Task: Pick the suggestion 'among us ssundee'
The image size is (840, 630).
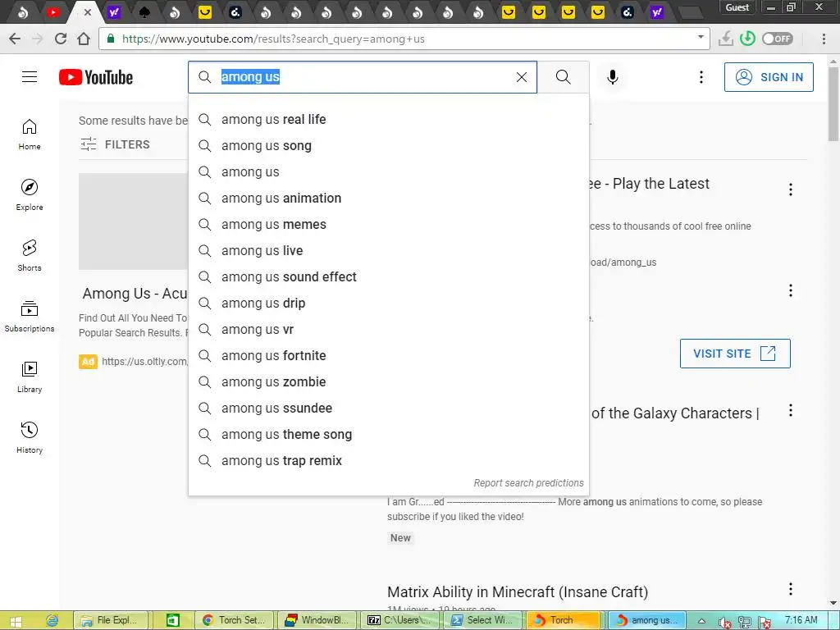Action: (x=389, y=409)
